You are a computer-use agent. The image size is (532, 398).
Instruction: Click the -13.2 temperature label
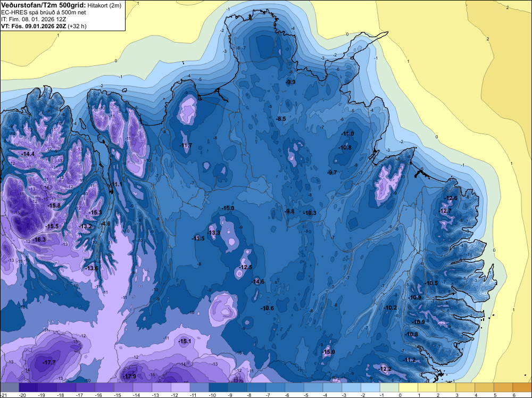85,226
